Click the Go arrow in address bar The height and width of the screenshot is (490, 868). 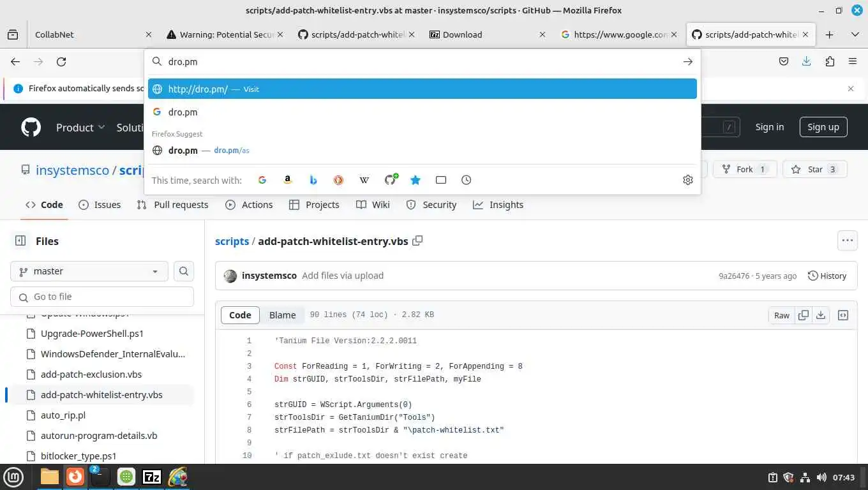tap(687, 62)
